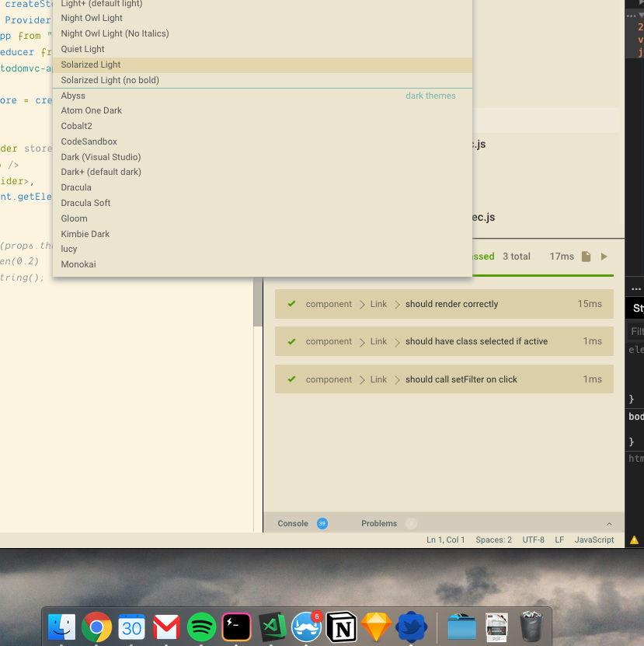Apply the Atom One Dark theme

tap(263, 110)
